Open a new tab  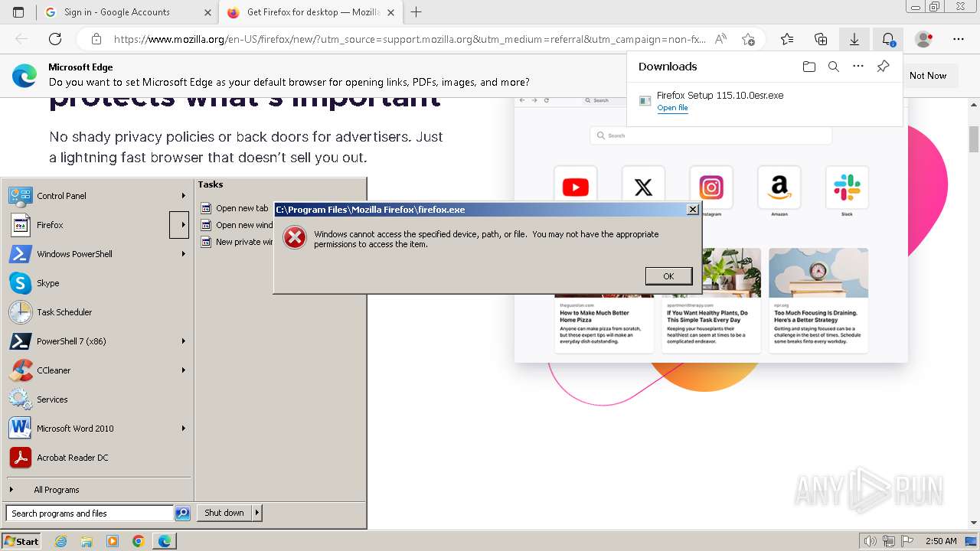416,12
